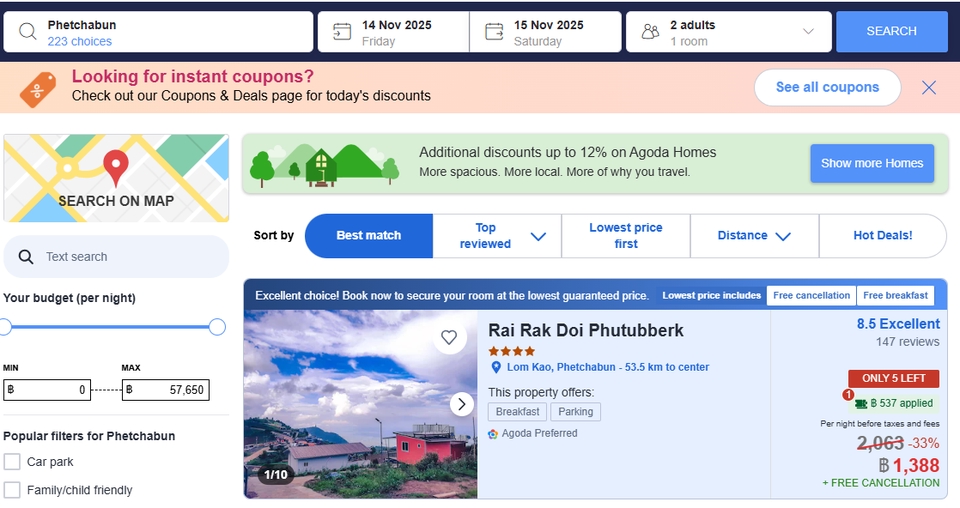This screenshot has width=960, height=508.
Task: Click the orange coupon tag icon
Action: (x=39, y=89)
